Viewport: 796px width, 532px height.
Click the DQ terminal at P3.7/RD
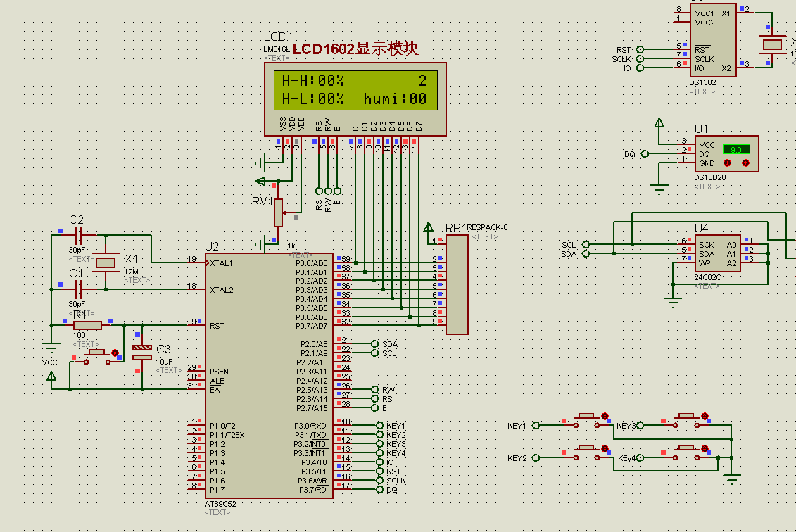tap(379, 489)
